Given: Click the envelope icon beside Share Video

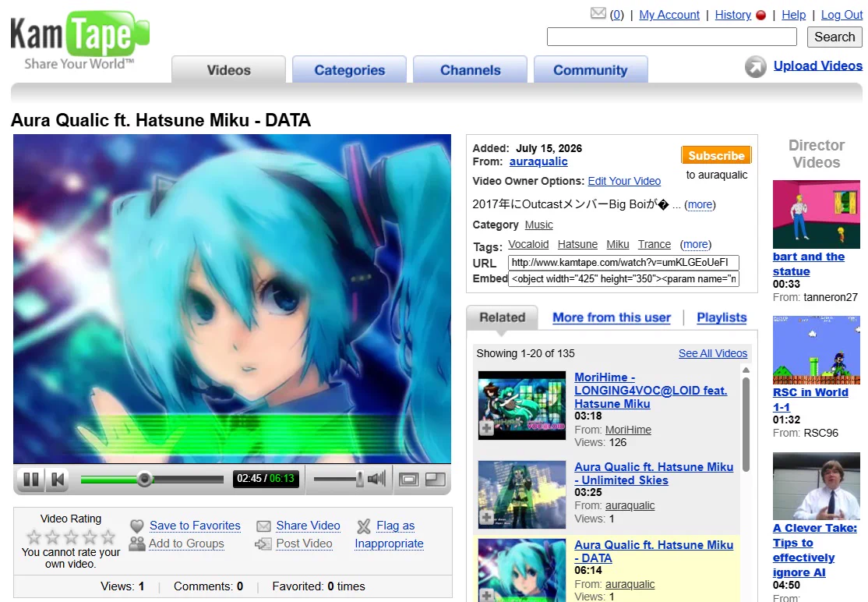Looking at the screenshot, I should (x=263, y=526).
